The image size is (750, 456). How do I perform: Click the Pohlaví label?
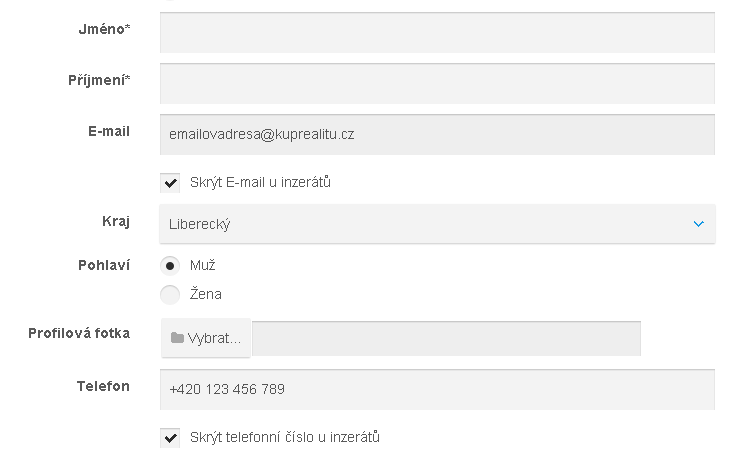pyautogui.click(x=104, y=266)
